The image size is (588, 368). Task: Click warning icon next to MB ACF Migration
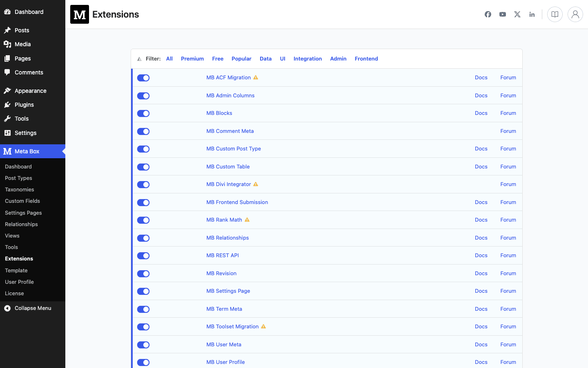point(256,77)
